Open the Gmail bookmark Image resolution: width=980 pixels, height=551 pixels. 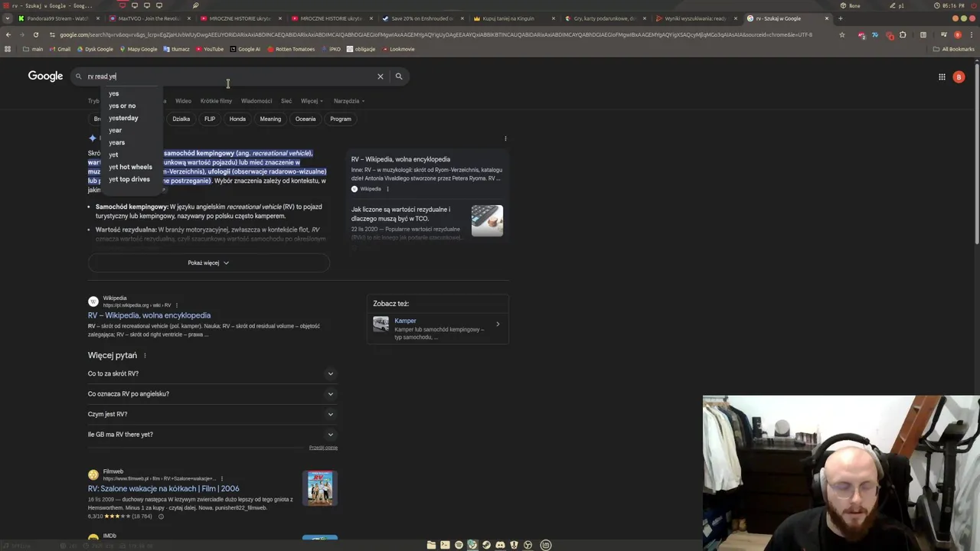(59, 49)
